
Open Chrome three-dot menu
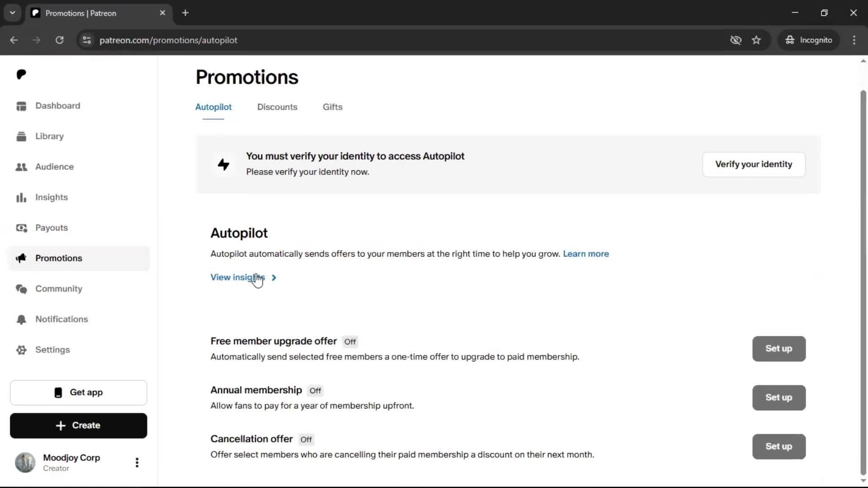(x=854, y=40)
